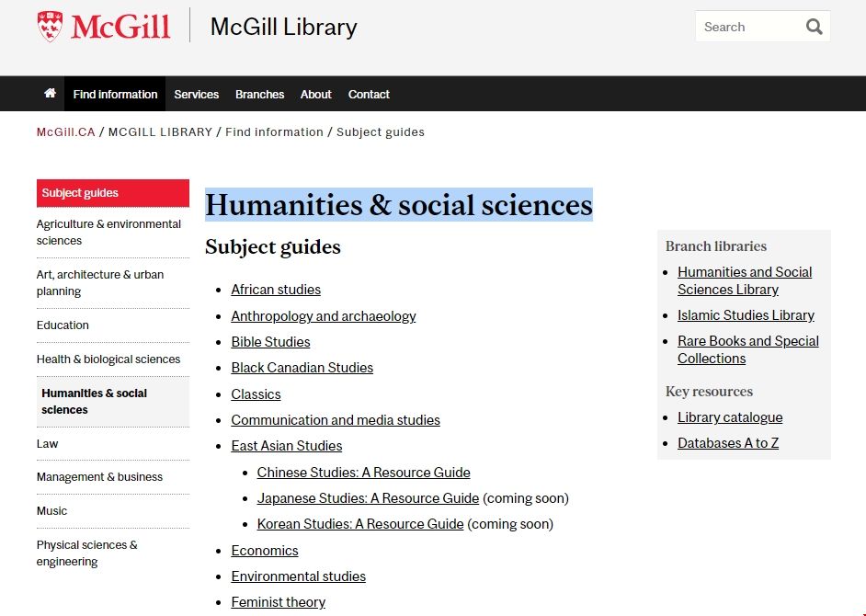Open the Library catalogue
Viewport: 866px width, 616px height.
point(730,416)
